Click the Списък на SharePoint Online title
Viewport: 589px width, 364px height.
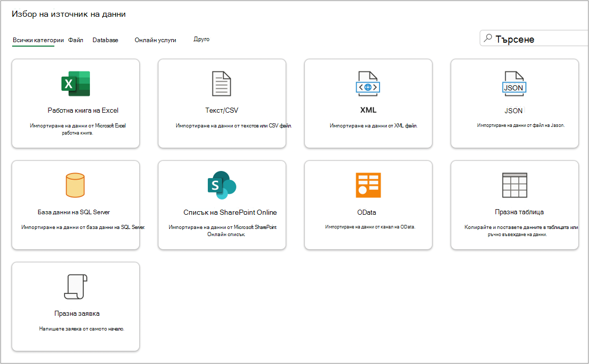pyautogui.click(x=230, y=212)
